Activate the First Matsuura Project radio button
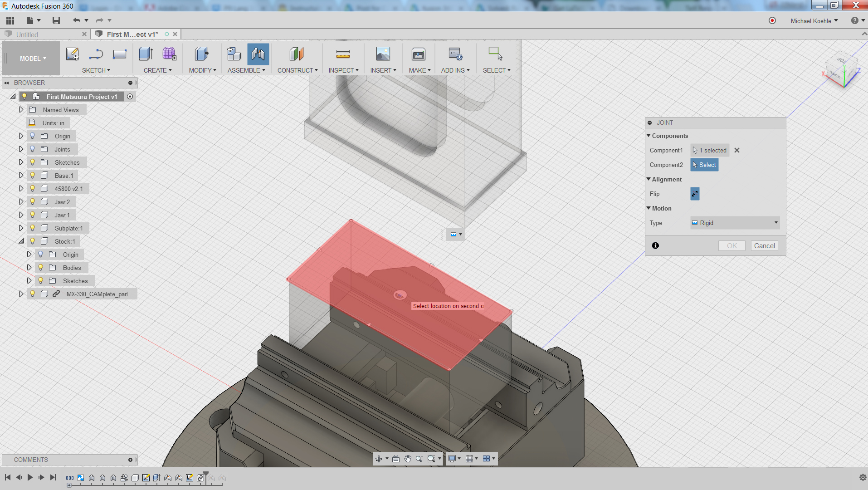The height and width of the screenshot is (490, 868). click(130, 97)
